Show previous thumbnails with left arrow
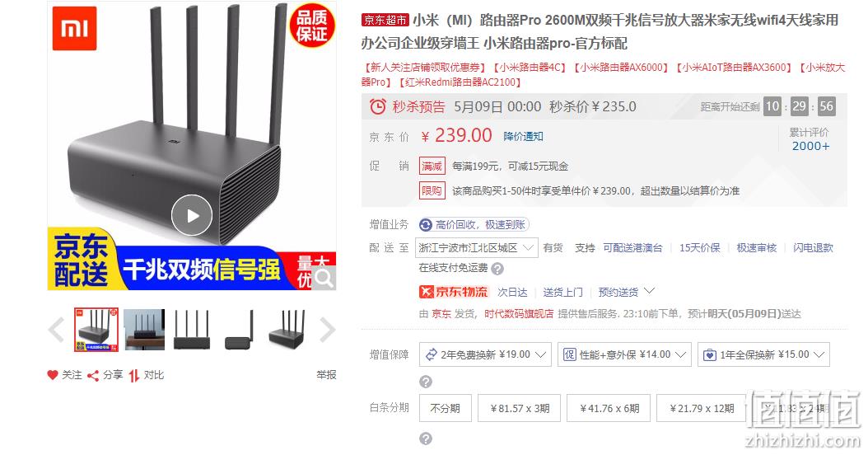 click(57, 331)
